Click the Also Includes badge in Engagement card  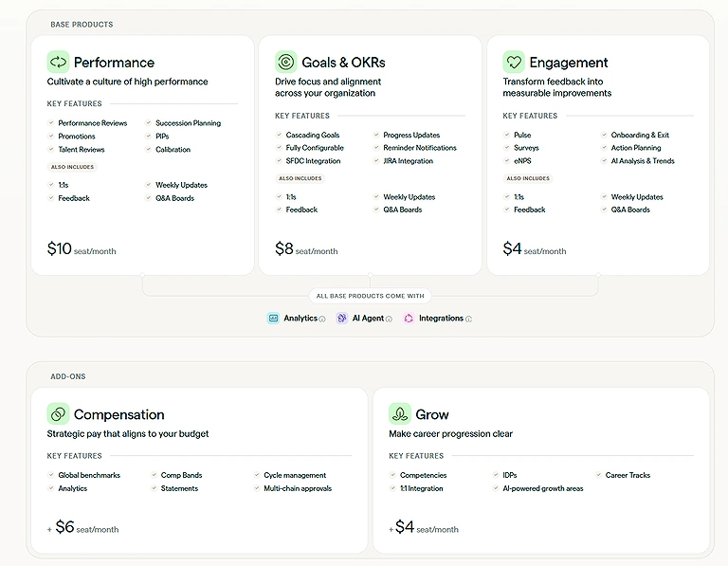click(x=528, y=178)
